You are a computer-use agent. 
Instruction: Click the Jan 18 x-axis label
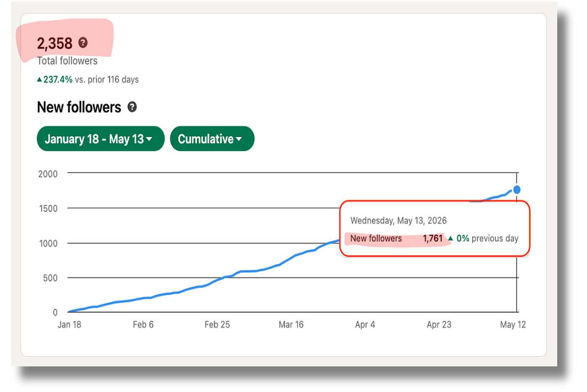pos(70,325)
